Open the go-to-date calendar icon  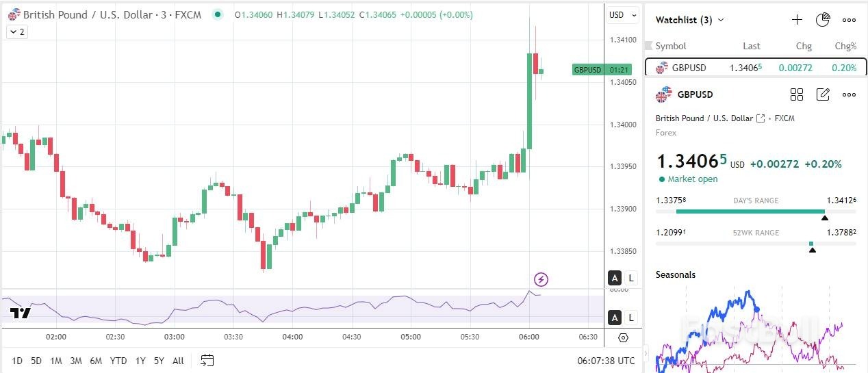click(x=207, y=361)
